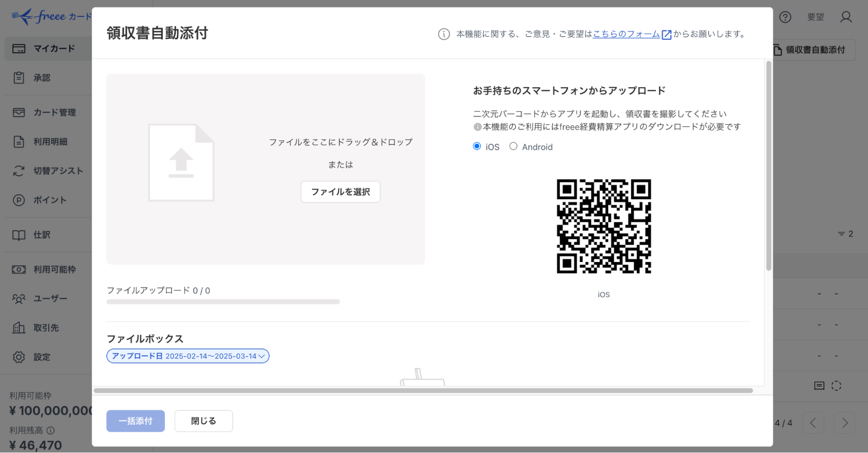This screenshot has height=453, width=868.
Task: Open カード管理 sidebar item
Action: point(48,112)
